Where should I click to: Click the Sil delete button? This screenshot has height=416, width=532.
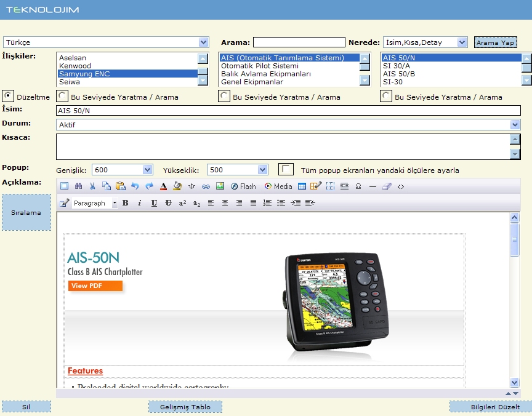click(x=26, y=407)
